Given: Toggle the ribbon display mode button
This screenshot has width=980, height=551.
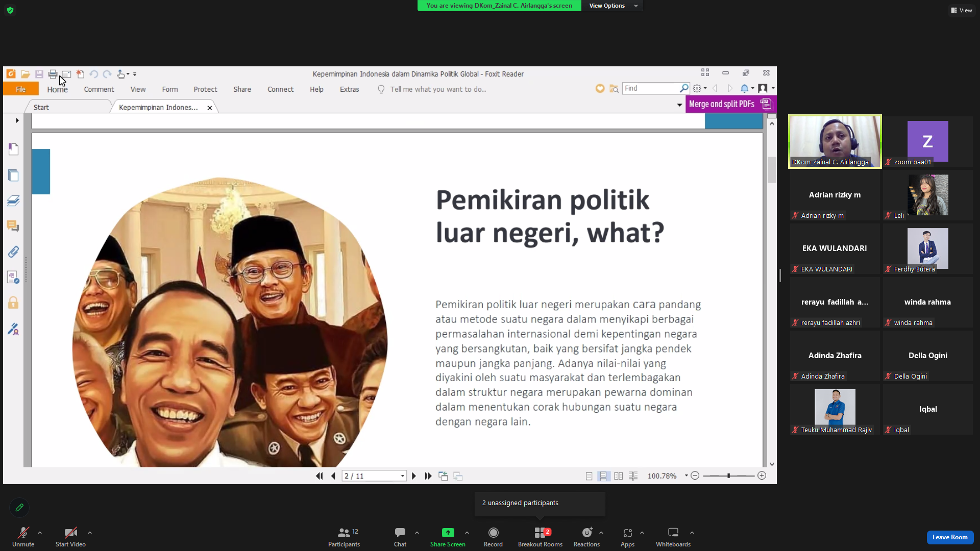Looking at the screenshot, I should [705, 73].
